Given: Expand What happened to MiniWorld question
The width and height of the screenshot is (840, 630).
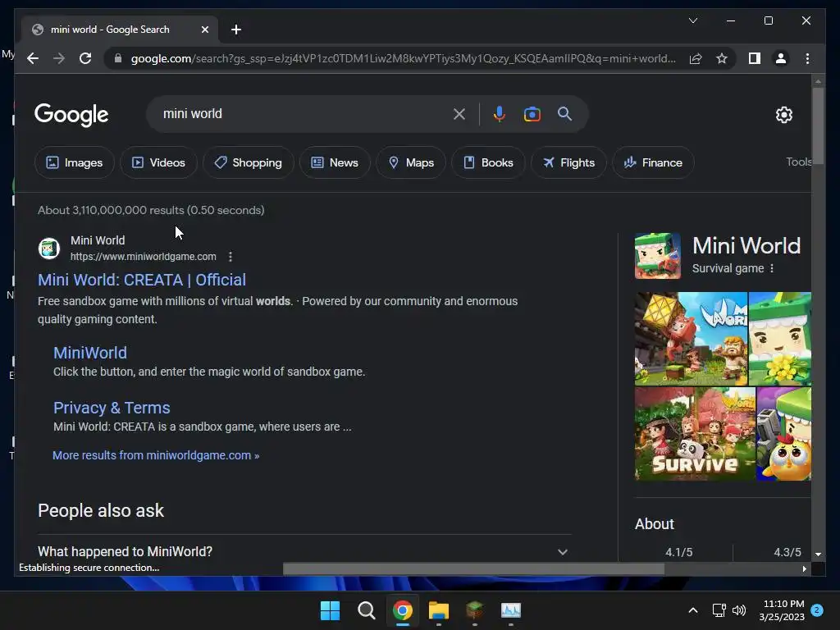Looking at the screenshot, I should tap(304, 551).
